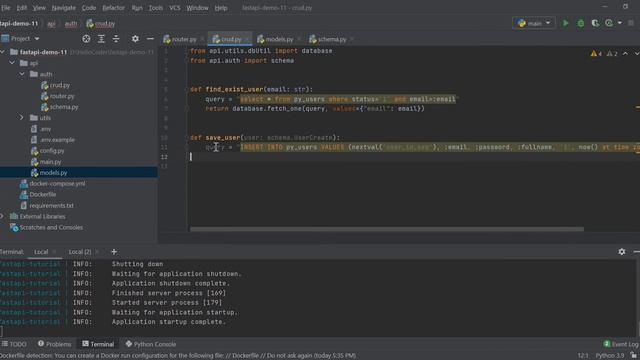Open the Python Console tool window
Image resolution: width=640 pixels, height=360 pixels.
point(151,344)
